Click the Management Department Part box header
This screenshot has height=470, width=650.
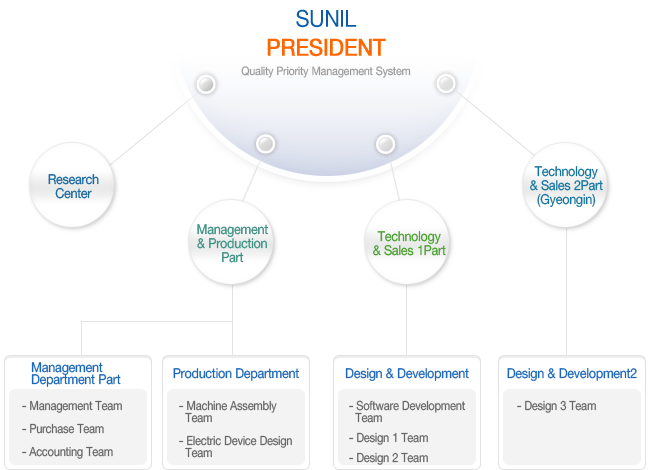[75, 373]
